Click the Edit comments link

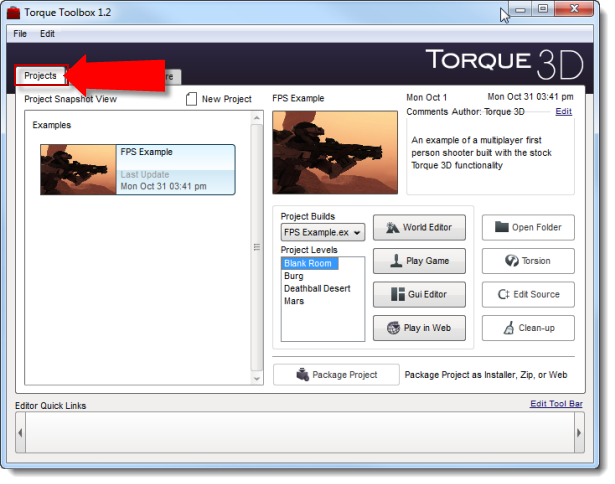564,112
